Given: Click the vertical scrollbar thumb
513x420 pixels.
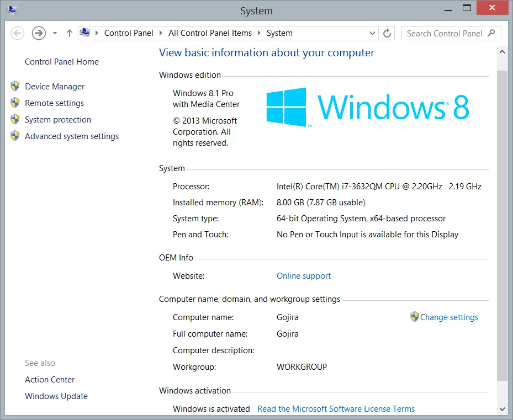Looking at the screenshot, I should [502, 225].
